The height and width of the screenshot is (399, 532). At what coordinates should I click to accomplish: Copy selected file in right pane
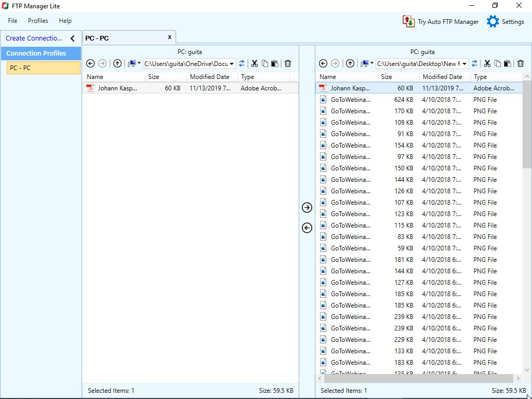(498, 63)
